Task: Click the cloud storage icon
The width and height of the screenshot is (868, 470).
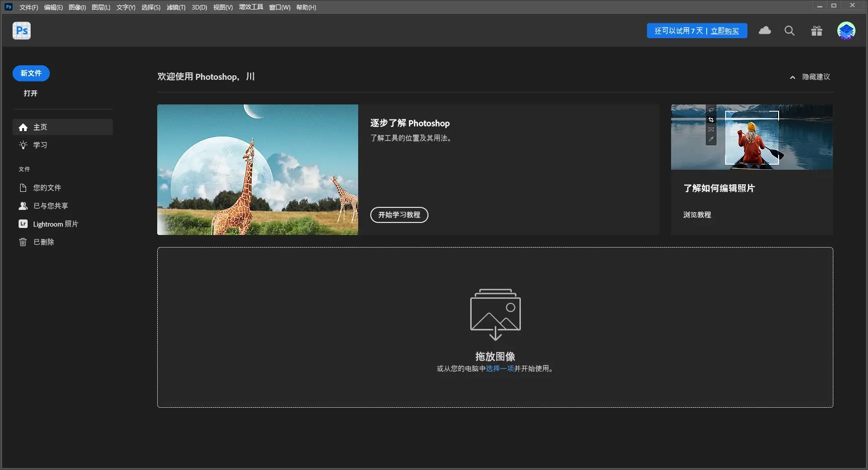Action: [x=765, y=31]
